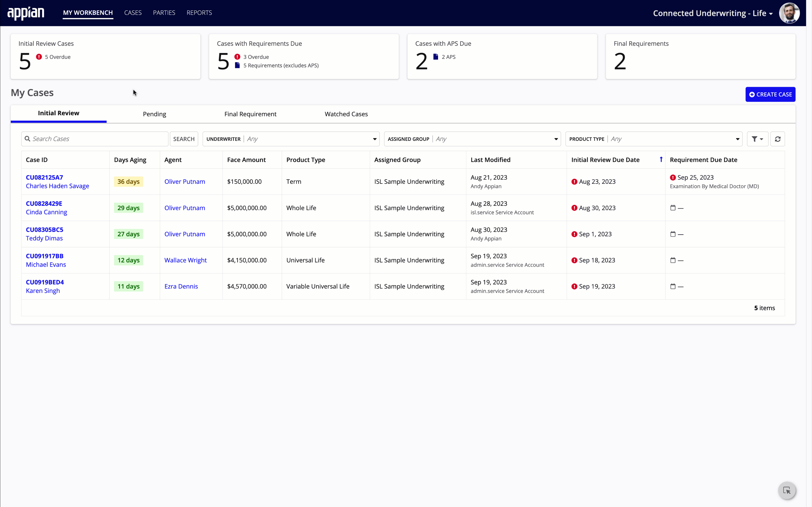Go to the Parties page

(164, 13)
